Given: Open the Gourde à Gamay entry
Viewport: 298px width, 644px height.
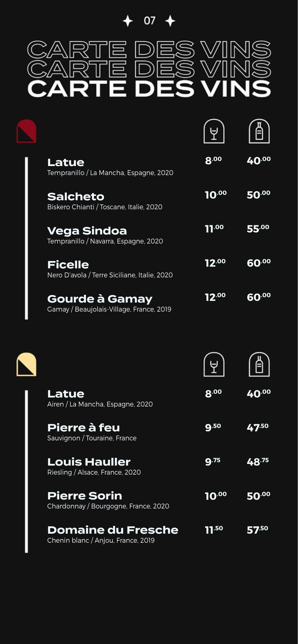Looking at the screenshot, I should pyautogui.click(x=100, y=299).
